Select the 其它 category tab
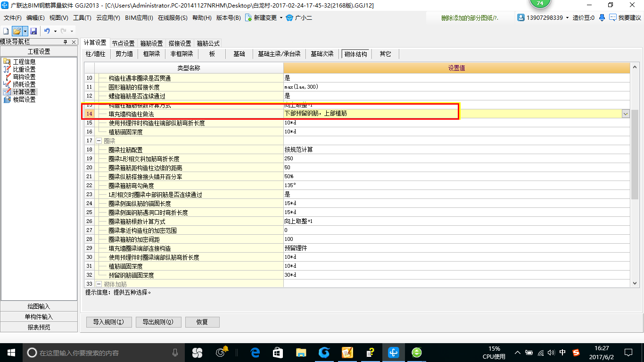 pos(385,54)
